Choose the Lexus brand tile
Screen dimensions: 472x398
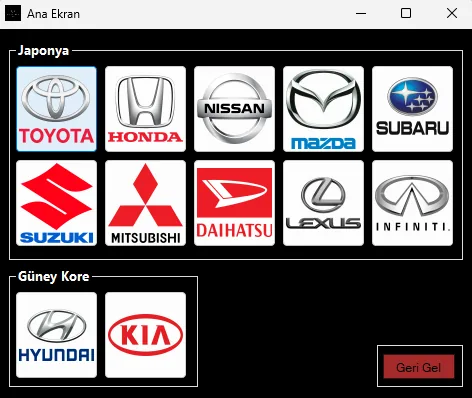tap(323, 203)
